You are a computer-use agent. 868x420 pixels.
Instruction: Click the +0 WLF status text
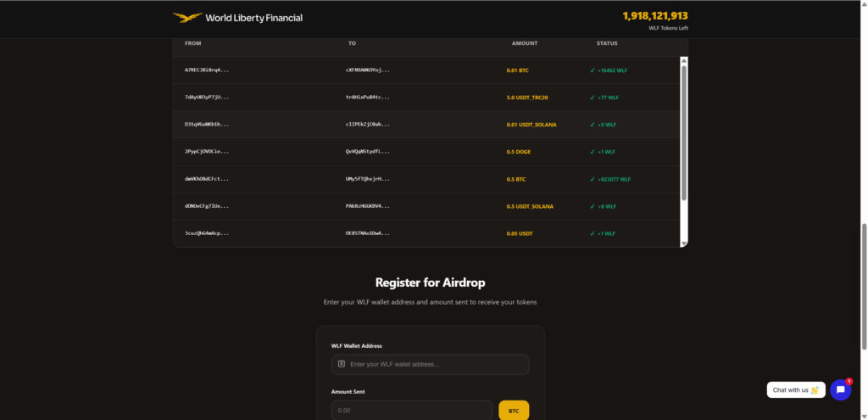click(x=607, y=125)
